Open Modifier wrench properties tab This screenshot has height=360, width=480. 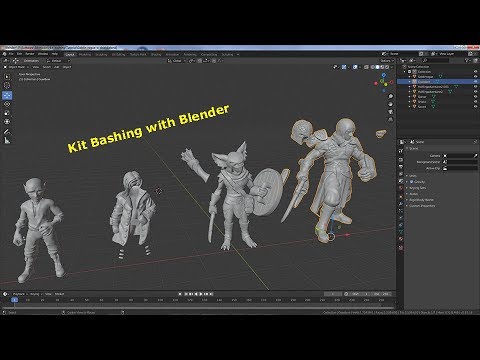401,204
